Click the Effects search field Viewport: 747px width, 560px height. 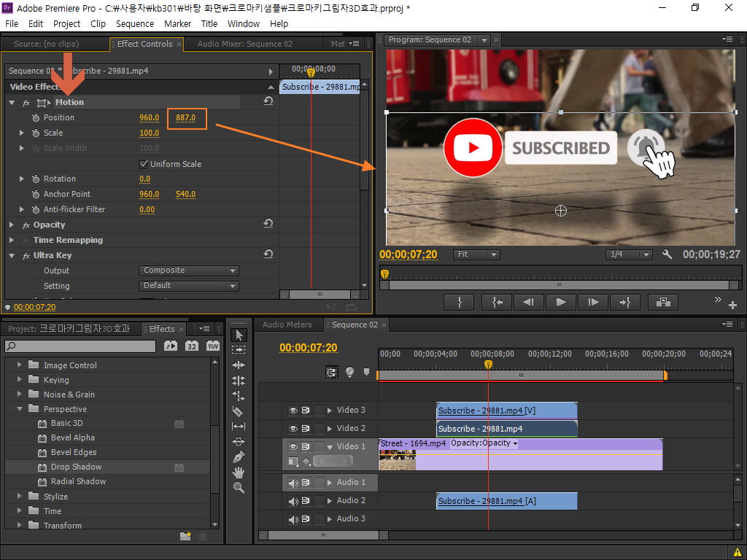point(80,346)
